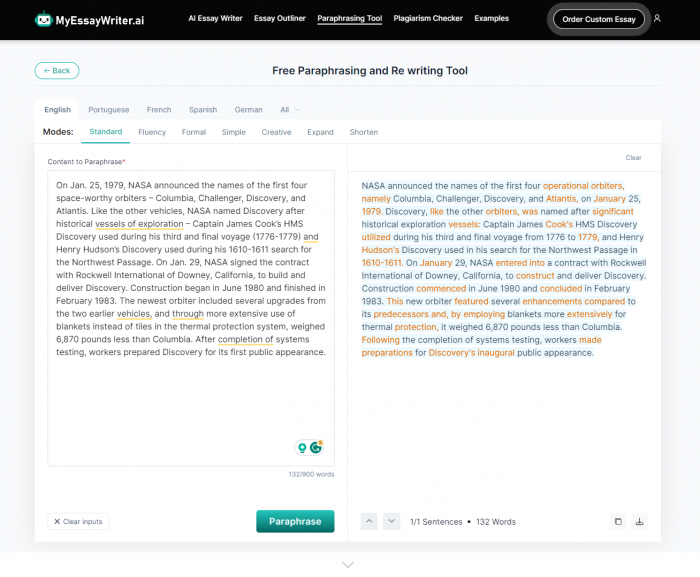Switch to Simple mode

[234, 132]
